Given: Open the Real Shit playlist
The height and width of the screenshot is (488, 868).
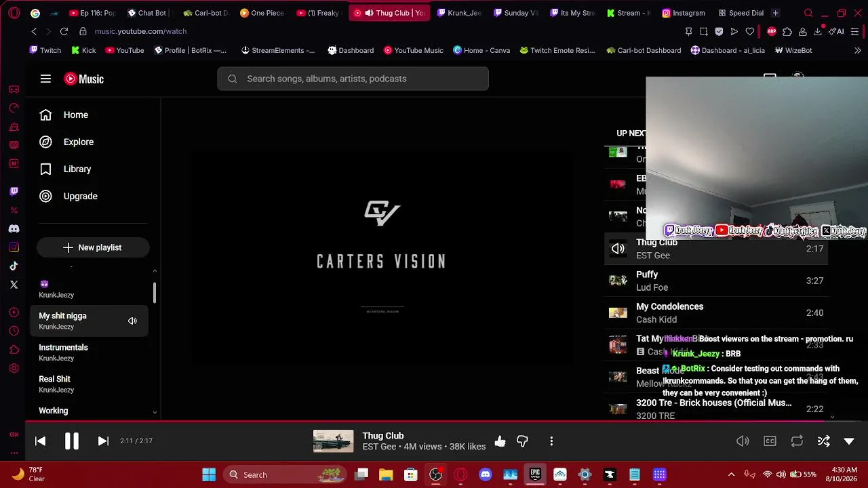Looking at the screenshot, I should pyautogui.click(x=89, y=384).
